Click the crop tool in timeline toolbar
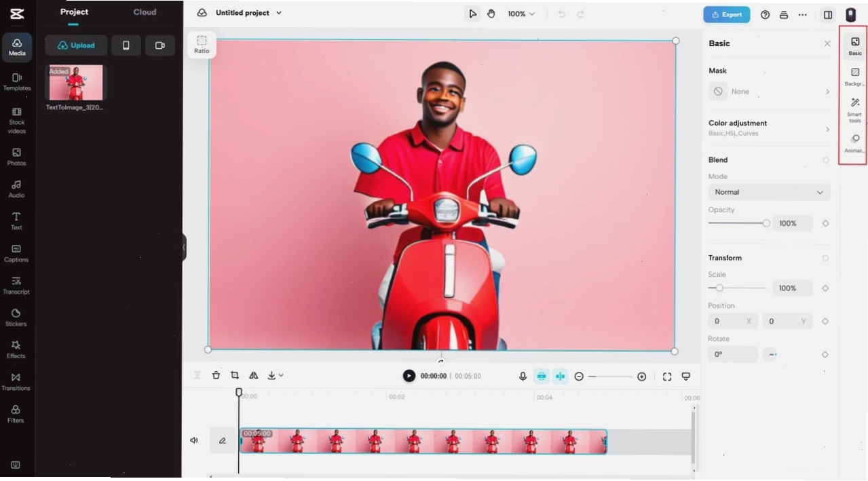 pos(235,375)
